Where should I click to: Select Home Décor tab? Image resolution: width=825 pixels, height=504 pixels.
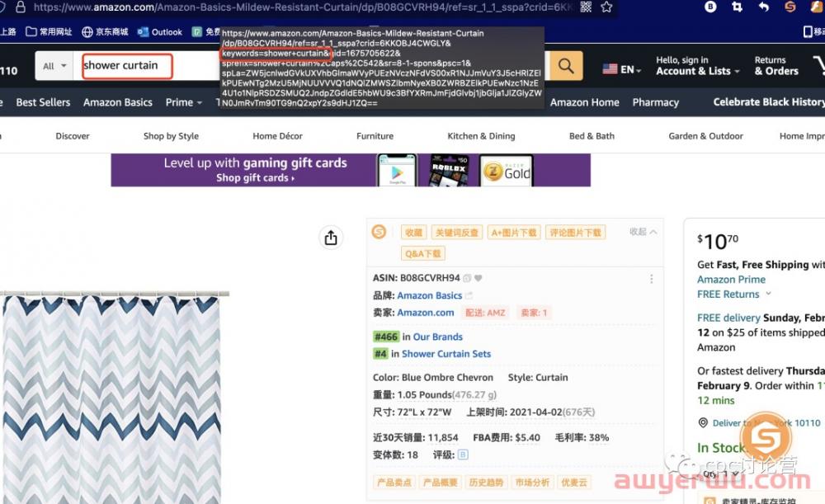coord(277,136)
